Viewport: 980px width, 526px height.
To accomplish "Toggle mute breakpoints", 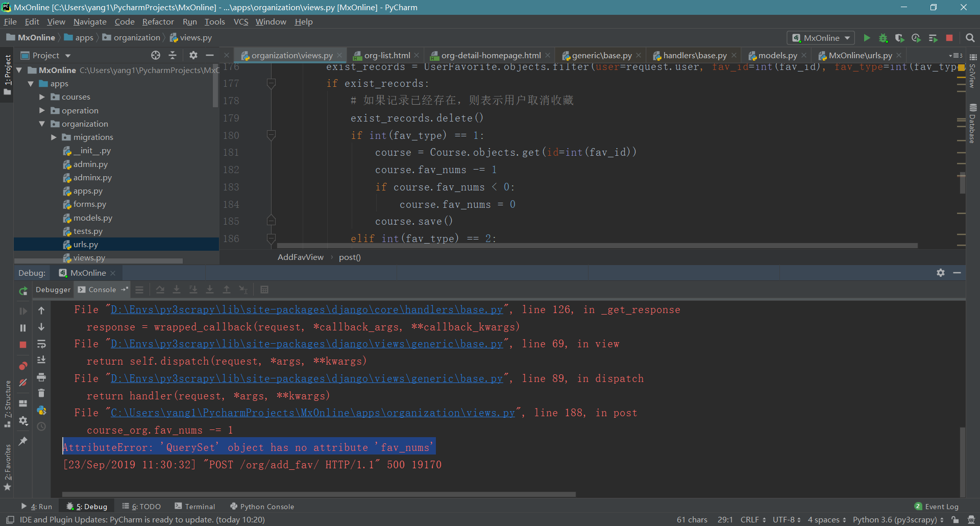I will click(23, 382).
